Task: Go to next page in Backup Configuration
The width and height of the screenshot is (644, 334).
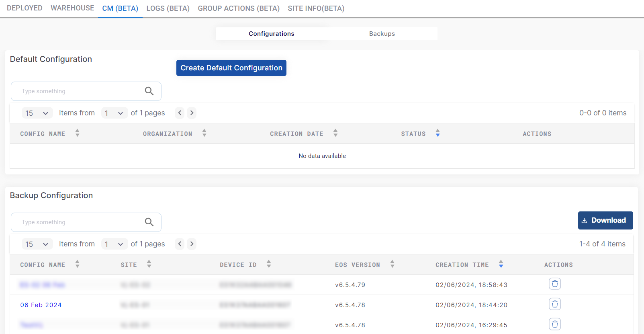Action: (192, 244)
